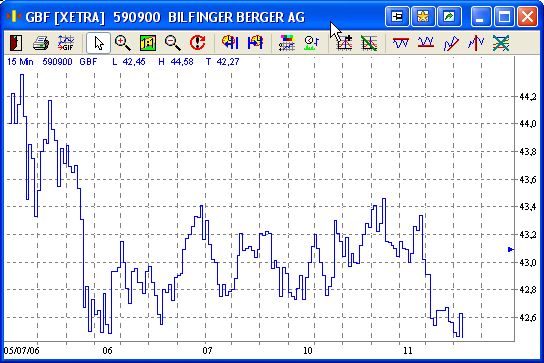This screenshot has width=544, height=363.
Task: Click the '43,6' price axis label
Action: [528, 179]
